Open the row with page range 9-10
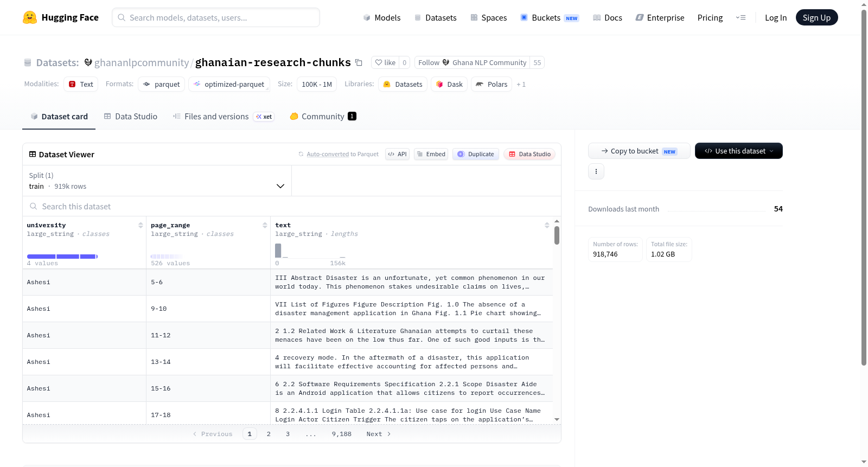This screenshot has height=467, width=868. pyautogui.click(x=288, y=309)
